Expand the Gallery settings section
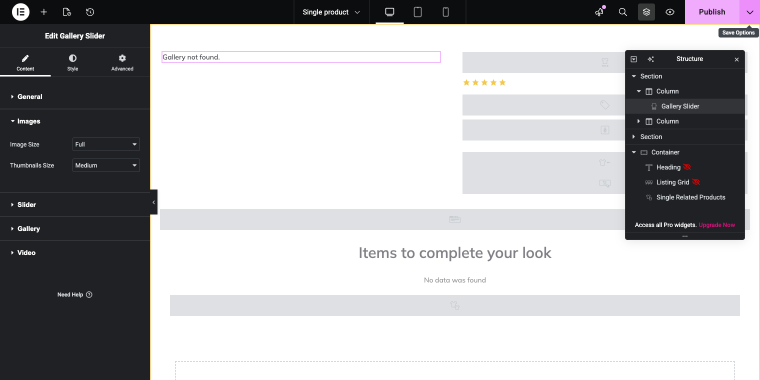 [x=75, y=228]
